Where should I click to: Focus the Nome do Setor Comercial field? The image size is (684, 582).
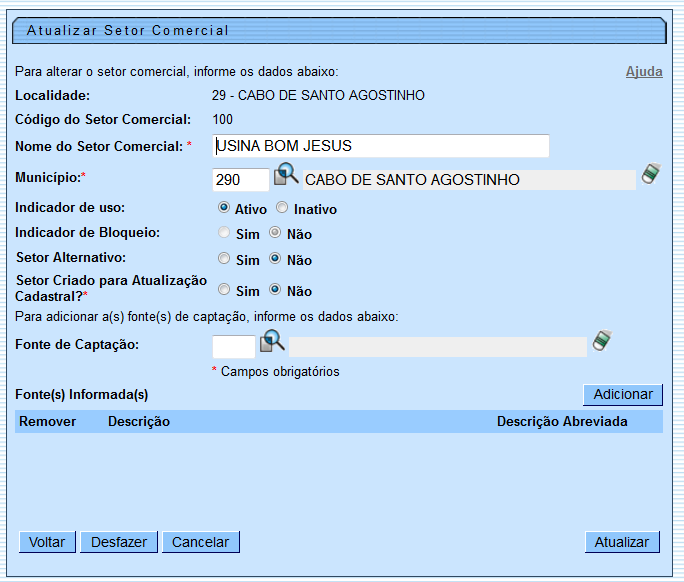(380, 146)
